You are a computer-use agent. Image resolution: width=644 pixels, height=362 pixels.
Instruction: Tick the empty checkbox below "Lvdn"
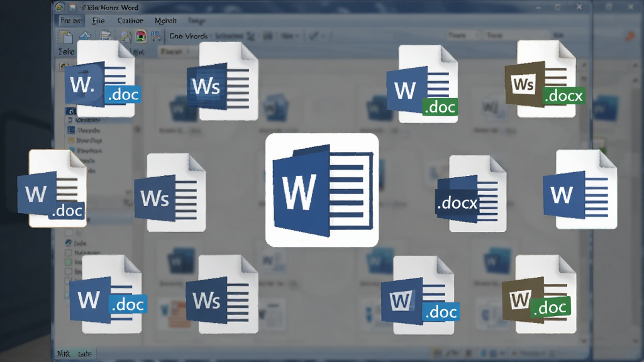point(69,253)
